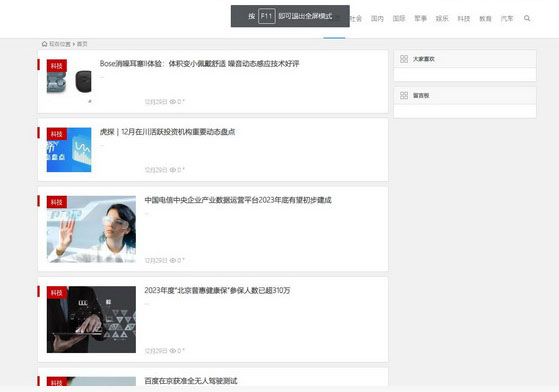Click the grid icon beside 留言板

(404, 95)
